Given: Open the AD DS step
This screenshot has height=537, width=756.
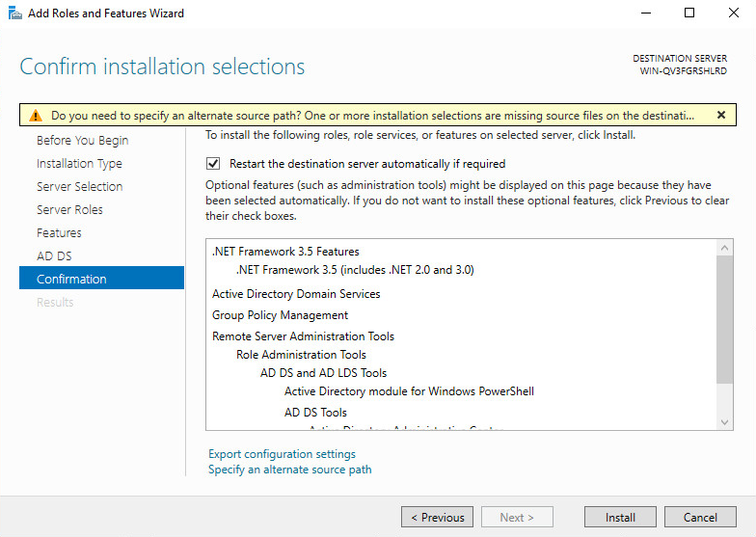Looking at the screenshot, I should tap(54, 256).
